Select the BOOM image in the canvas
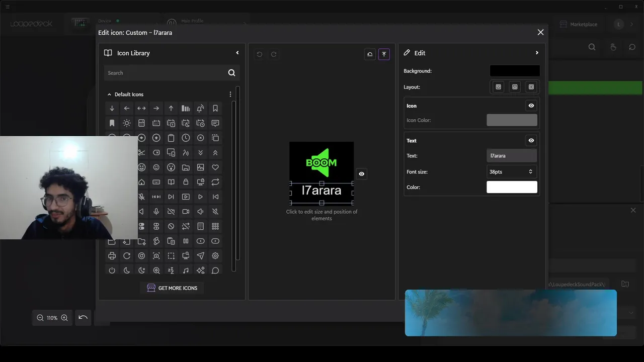 [321, 162]
